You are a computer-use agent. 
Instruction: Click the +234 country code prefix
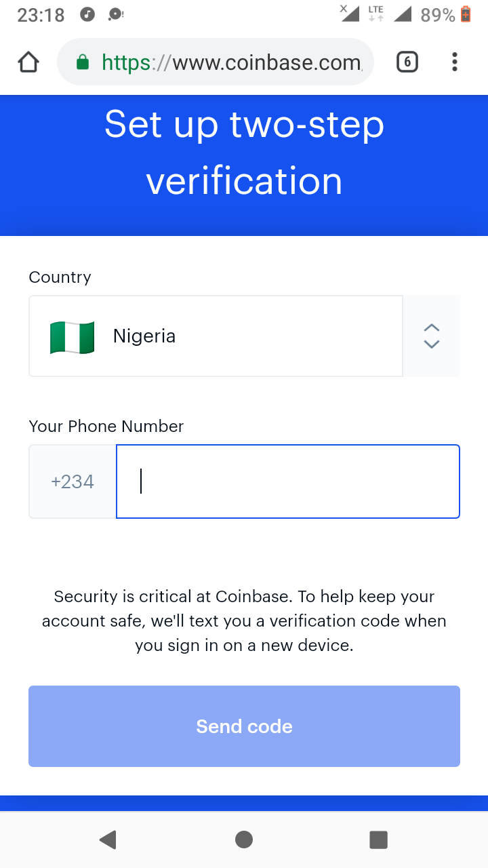point(73,481)
